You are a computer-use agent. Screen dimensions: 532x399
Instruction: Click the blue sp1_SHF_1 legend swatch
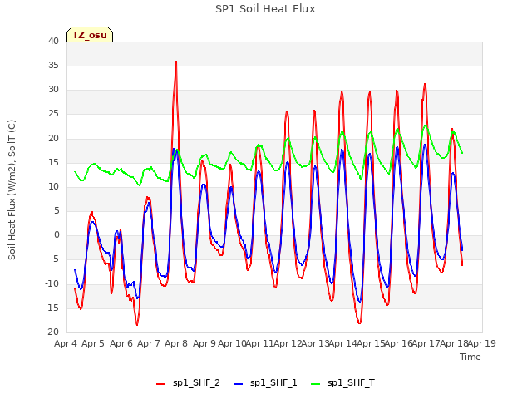239,384
